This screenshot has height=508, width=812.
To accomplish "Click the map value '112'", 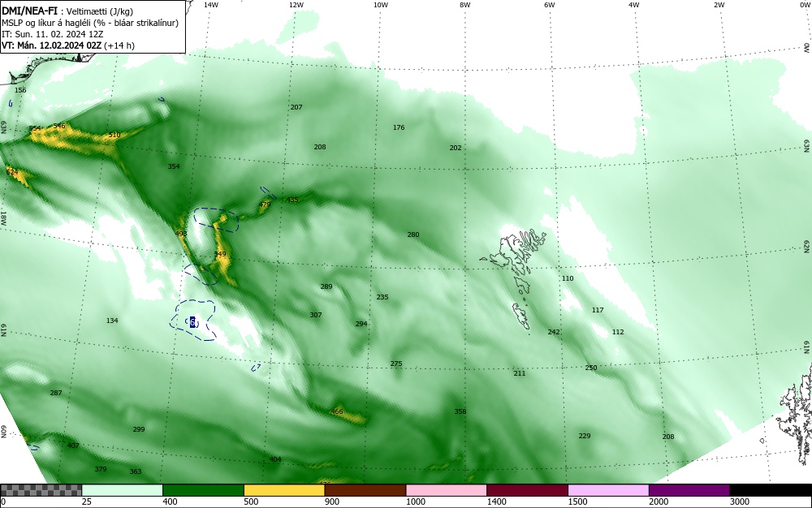I will (x=618, y=332).
